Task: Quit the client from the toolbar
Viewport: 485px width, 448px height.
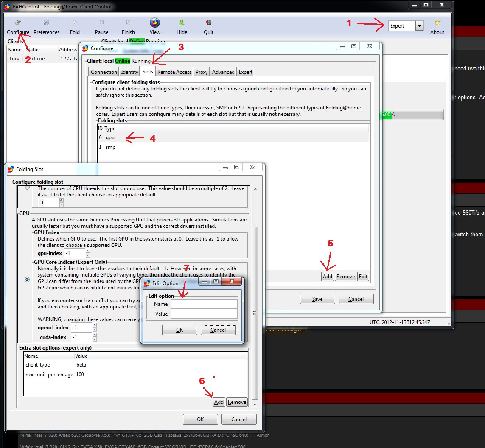Action: (208, 27)
